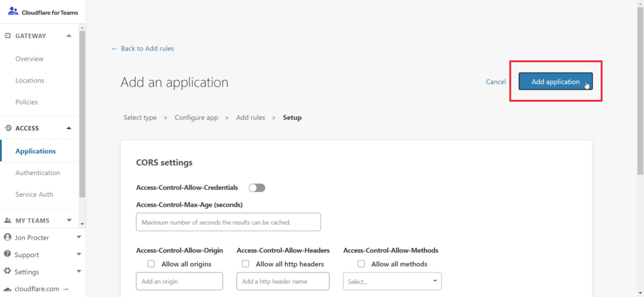
Task: Check the Allow all origins checkbox
Action: [151, 264]
